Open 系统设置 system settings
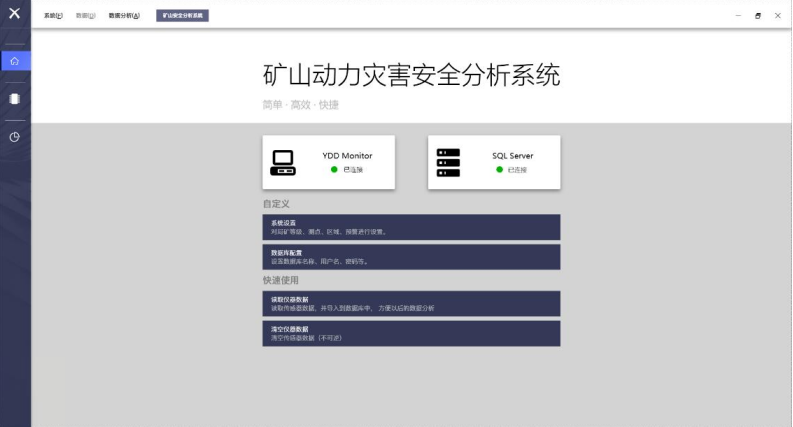The image size is (793, 427). tap(411, 227)
